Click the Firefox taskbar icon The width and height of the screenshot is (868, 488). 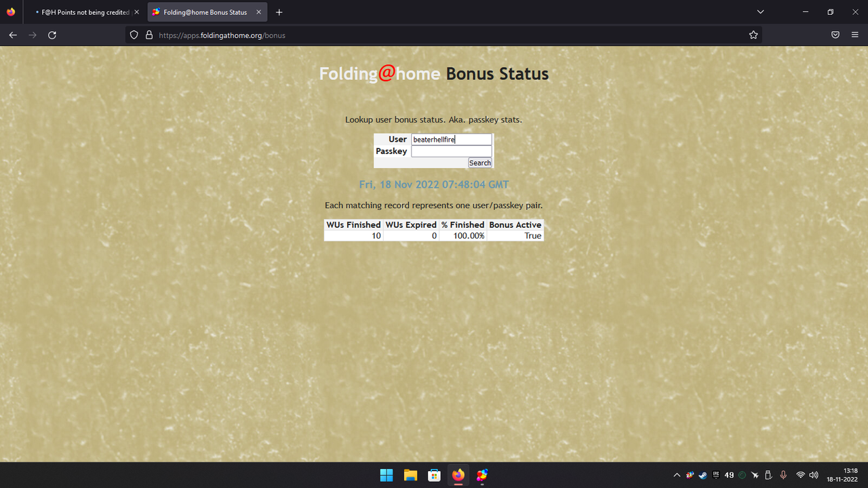coord(458,475)
